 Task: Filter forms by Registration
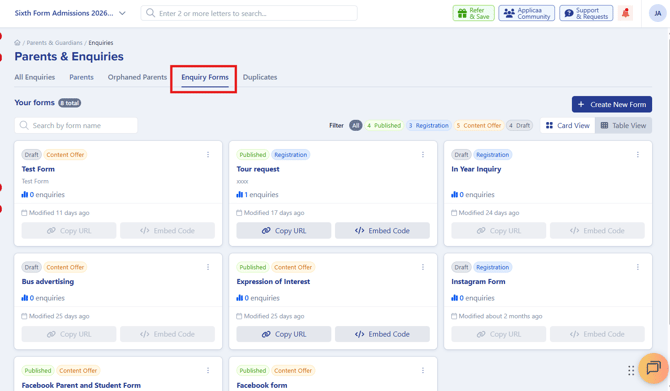click(x=429, y=126)
